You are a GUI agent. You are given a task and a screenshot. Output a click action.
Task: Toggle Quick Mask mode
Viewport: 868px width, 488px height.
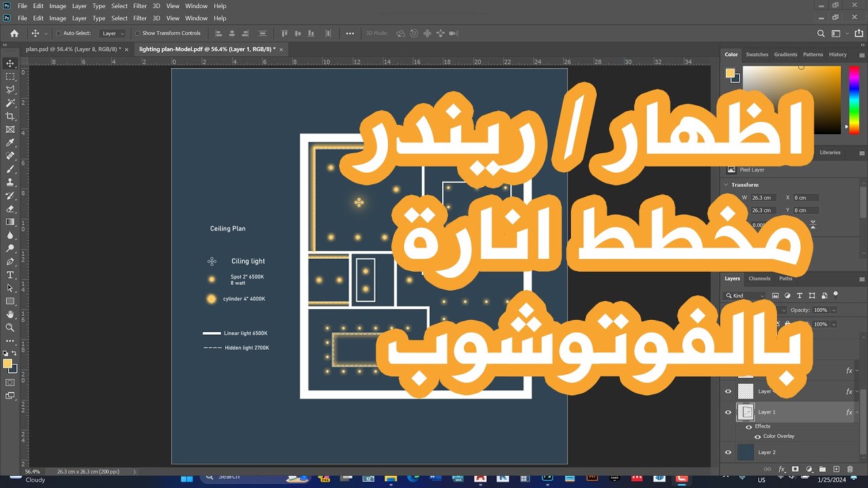click(x=10, y=382)
